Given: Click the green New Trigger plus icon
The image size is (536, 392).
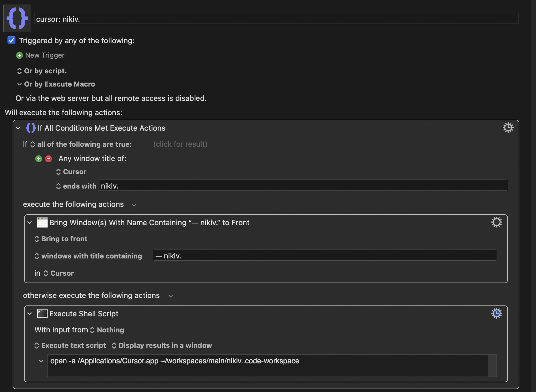Looking at the screenshot, I should click(x=19, y=55).
